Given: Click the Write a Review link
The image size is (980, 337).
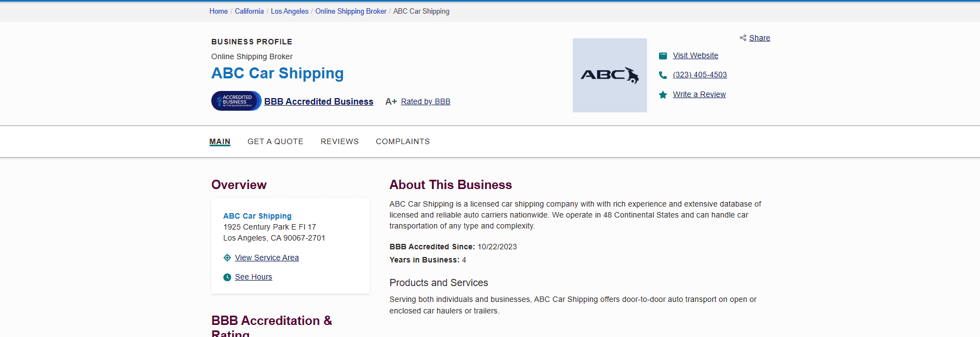Looking at the screenshot, I should click(x=699, y=94).
